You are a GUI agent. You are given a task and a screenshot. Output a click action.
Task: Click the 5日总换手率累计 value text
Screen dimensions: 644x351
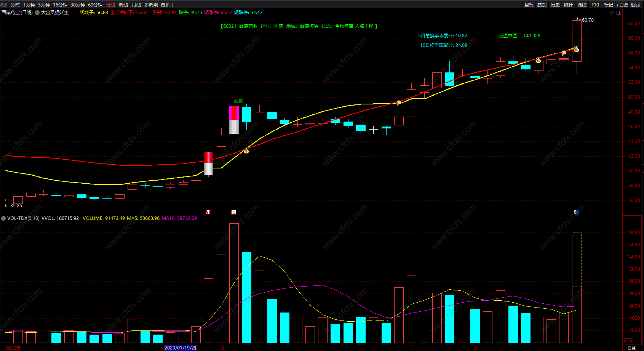pyautogui.click(x=443, y=36)
